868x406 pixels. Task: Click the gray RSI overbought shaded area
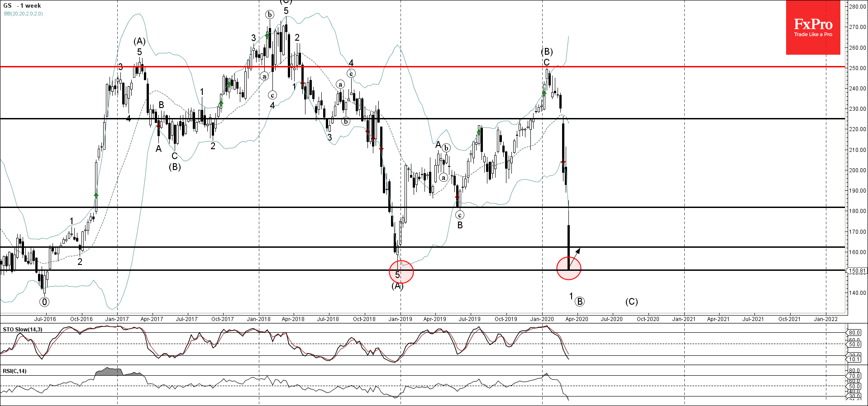pos(109,371)
